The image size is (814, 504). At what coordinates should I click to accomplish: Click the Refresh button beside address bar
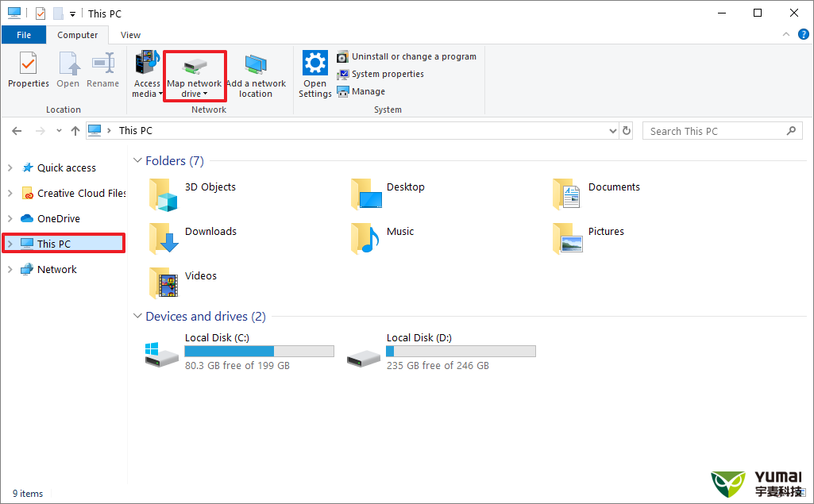[x=627, y=131]
